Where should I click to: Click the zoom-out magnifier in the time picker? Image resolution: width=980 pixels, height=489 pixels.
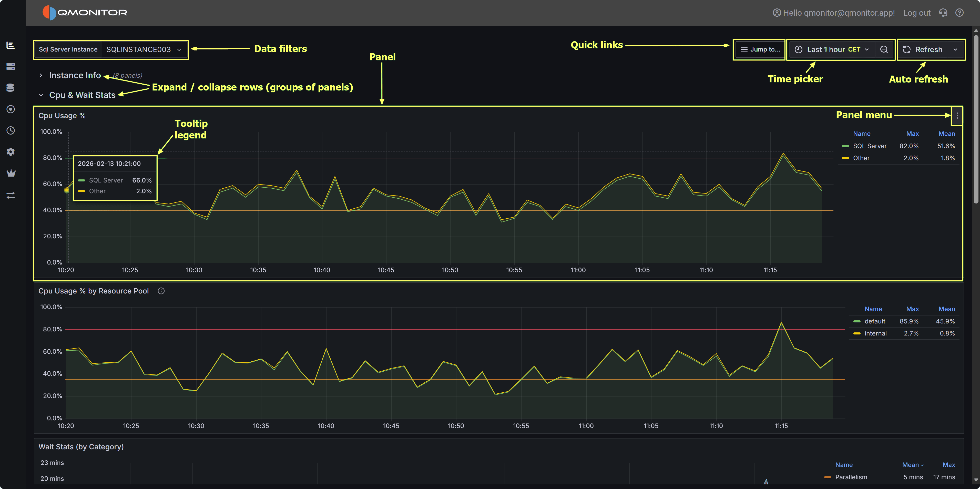pyautogui.click(x=884, y=49)
